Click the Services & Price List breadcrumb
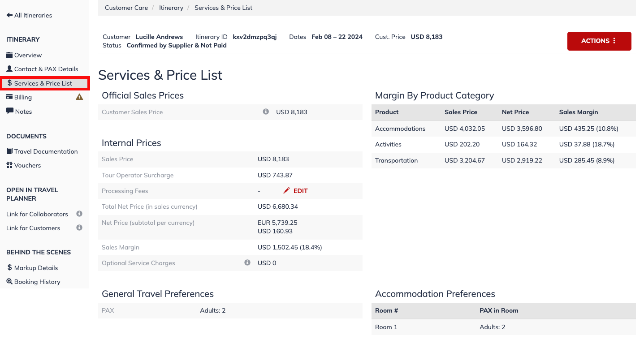 224,8
